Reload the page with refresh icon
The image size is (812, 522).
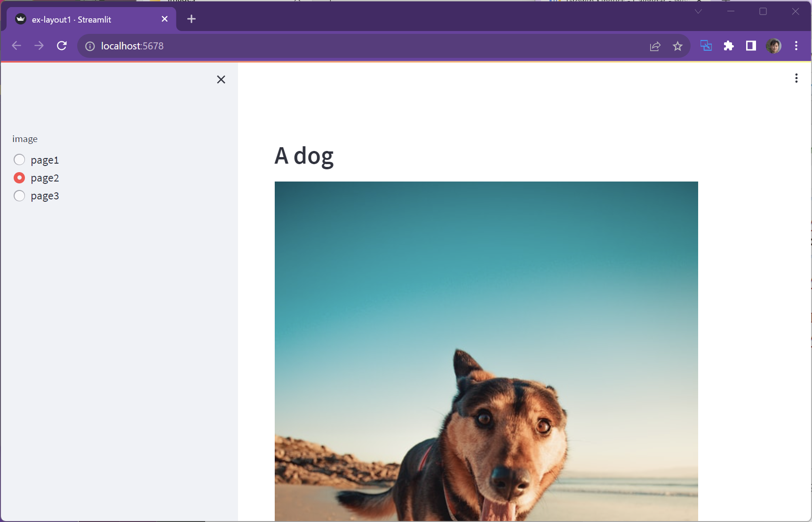point(62,46)
